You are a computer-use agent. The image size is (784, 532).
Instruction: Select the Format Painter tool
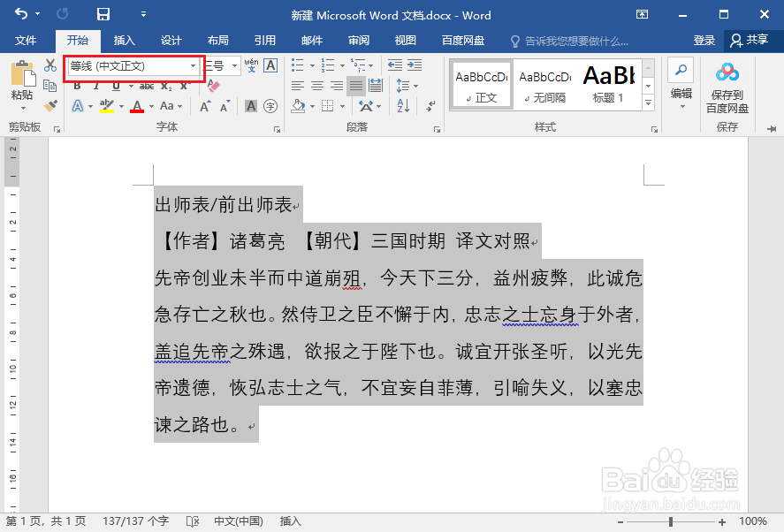coord(50,106)
